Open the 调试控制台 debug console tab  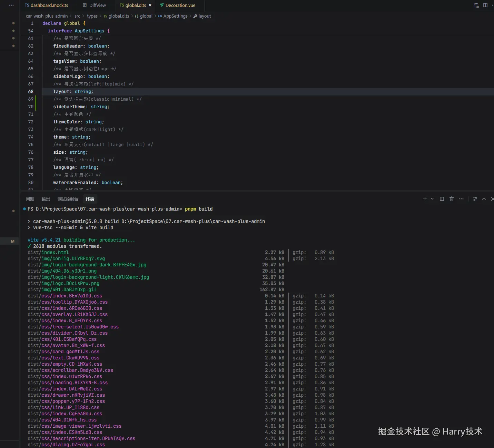(68, 199)
